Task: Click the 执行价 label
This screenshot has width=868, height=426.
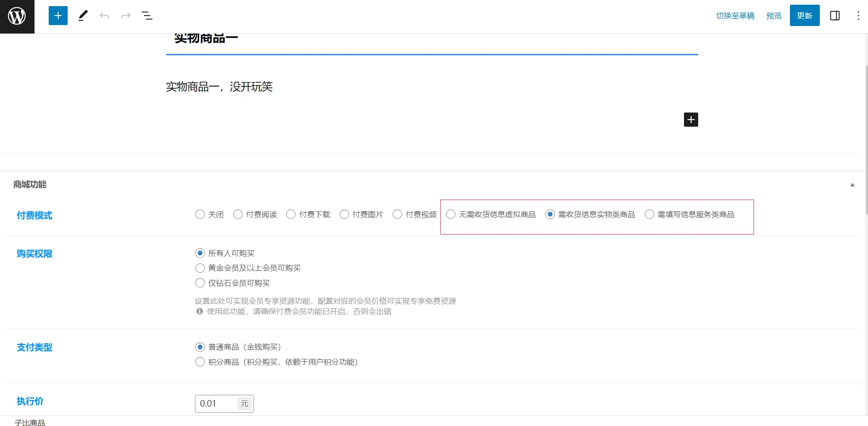Action: click(30, 401)
